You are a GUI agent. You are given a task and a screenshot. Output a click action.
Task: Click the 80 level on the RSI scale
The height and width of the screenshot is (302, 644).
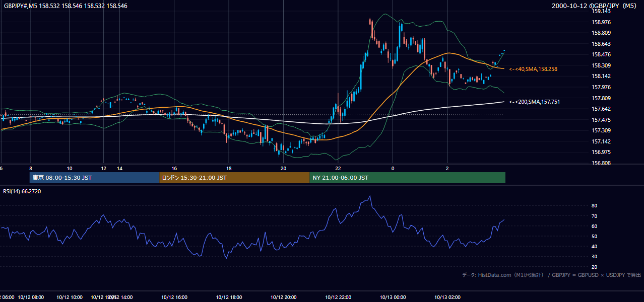tap(594, 206)
